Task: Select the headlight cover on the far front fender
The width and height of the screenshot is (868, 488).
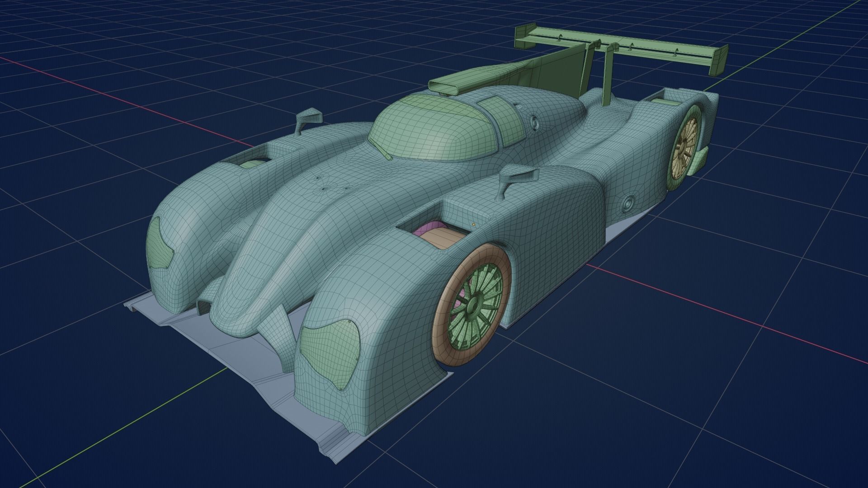Action: pos(160,244)
